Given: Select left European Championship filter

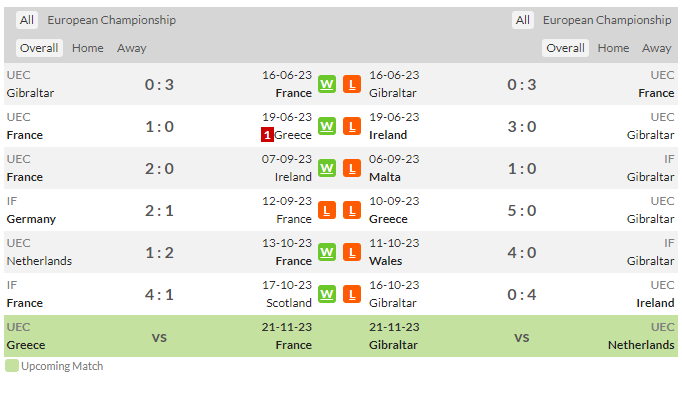Looking at the screenshot, I should (112, 20).
